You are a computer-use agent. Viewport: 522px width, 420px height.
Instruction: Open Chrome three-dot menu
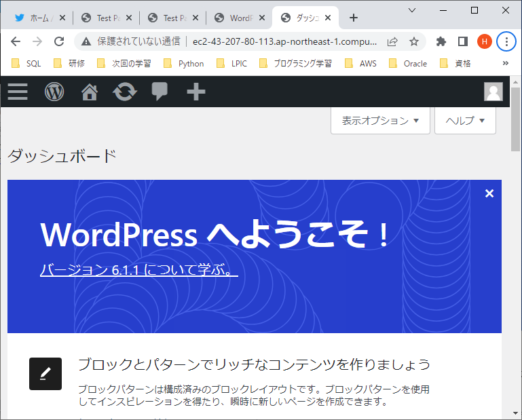[x=506, y=41]
